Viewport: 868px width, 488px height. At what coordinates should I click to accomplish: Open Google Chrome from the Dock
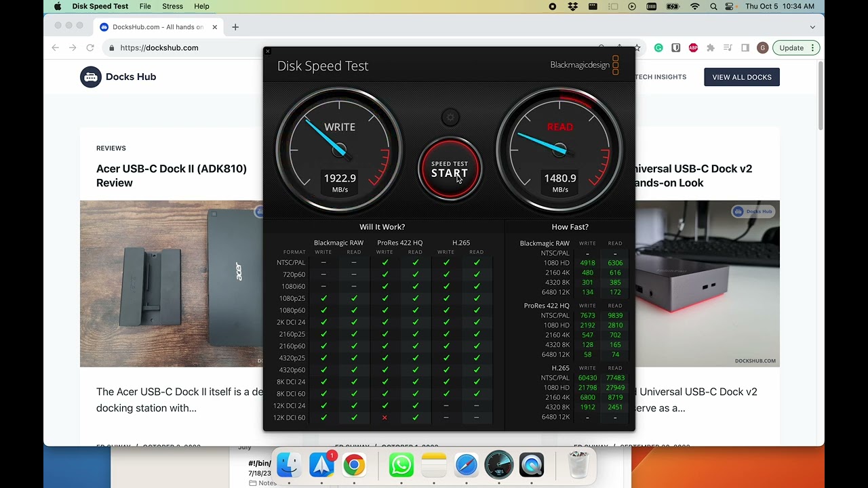(354, 466)
